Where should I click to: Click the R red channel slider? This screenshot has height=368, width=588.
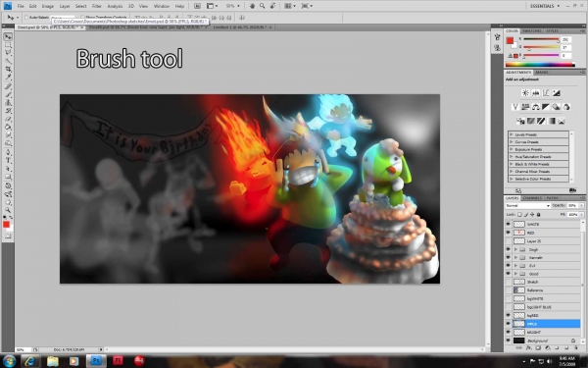[541, 39]
